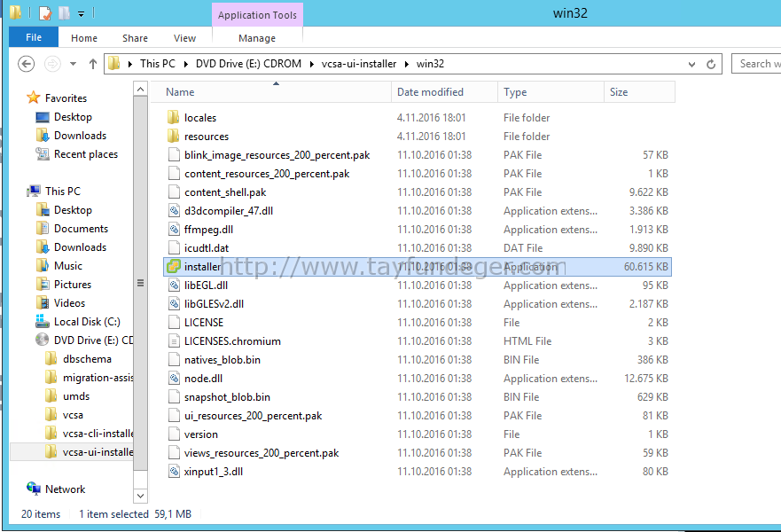Click the locales folder icon

pyautogui.click(x=174, y=118)
